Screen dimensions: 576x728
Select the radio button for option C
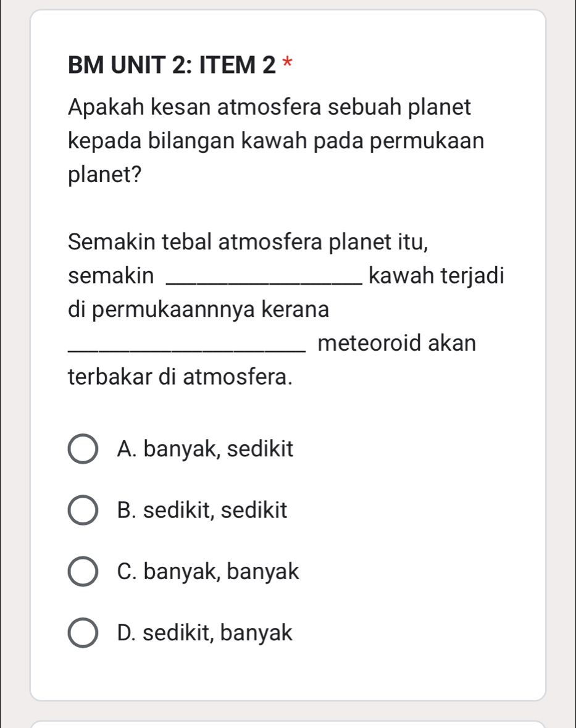(x=83, y=571)
